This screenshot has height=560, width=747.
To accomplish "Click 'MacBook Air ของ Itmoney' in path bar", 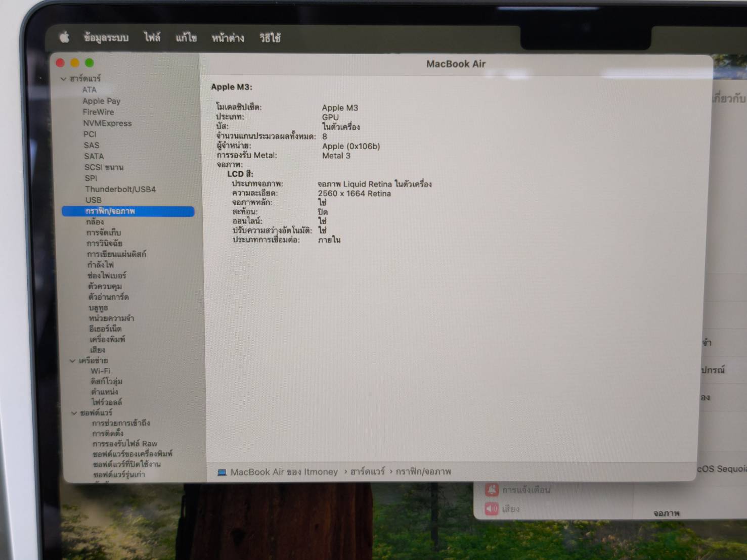I will pyautogui.click(x=284, y=472).
